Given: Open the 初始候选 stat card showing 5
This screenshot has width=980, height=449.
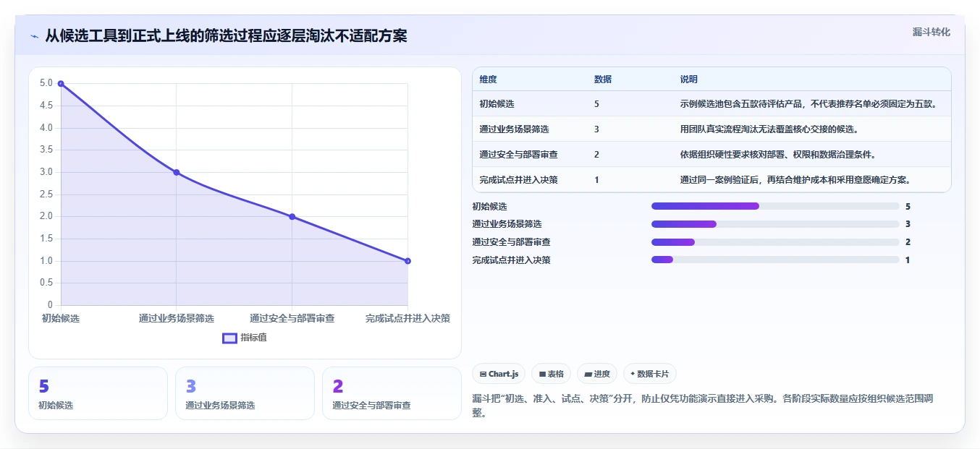Looking at the screenshot, I should tap(98, 393).
